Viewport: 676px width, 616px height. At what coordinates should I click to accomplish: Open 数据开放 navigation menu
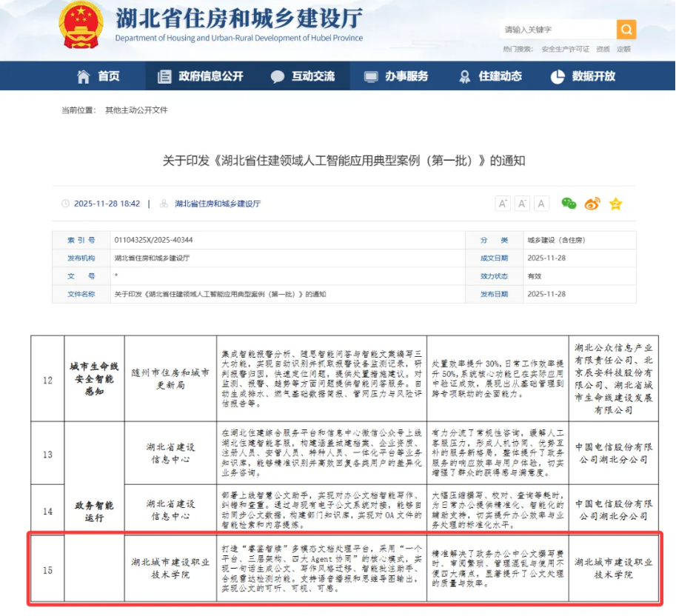click(583, 76)
